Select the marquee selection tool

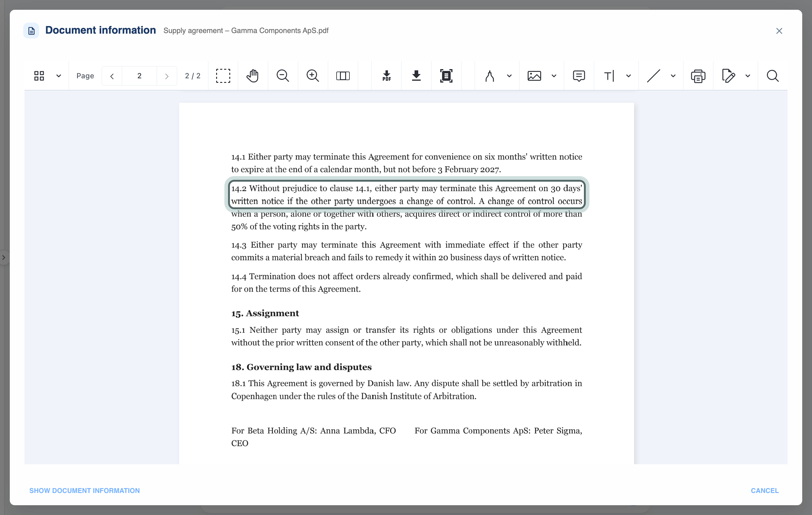(x=223, y=76)
